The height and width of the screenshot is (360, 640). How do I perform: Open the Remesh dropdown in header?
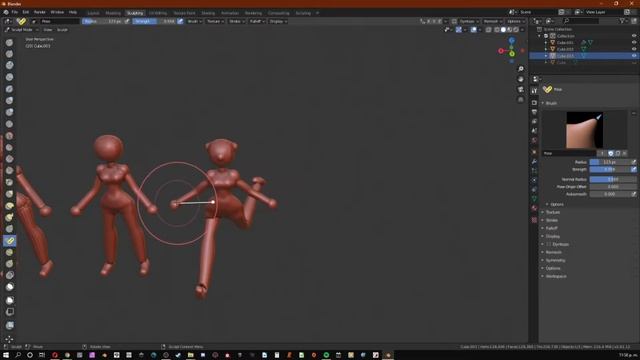click(493, 21)
